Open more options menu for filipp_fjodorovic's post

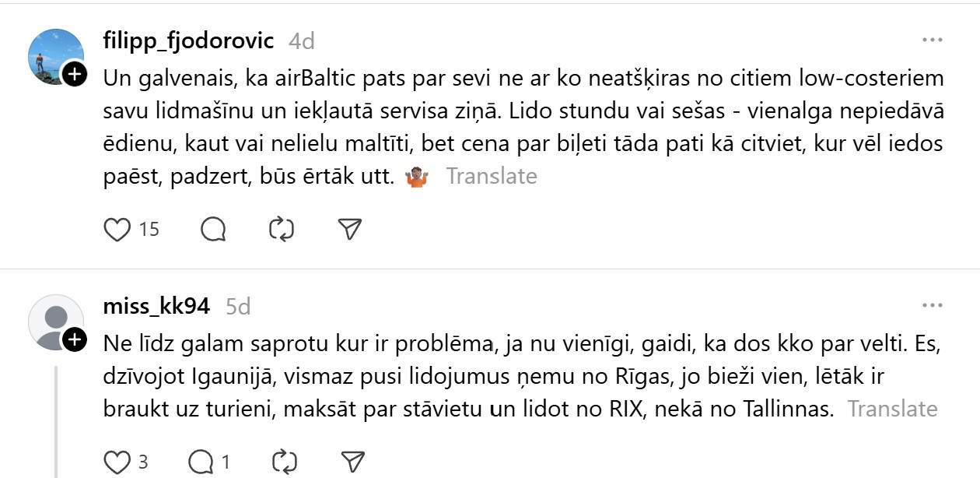[x=932, y=40]
